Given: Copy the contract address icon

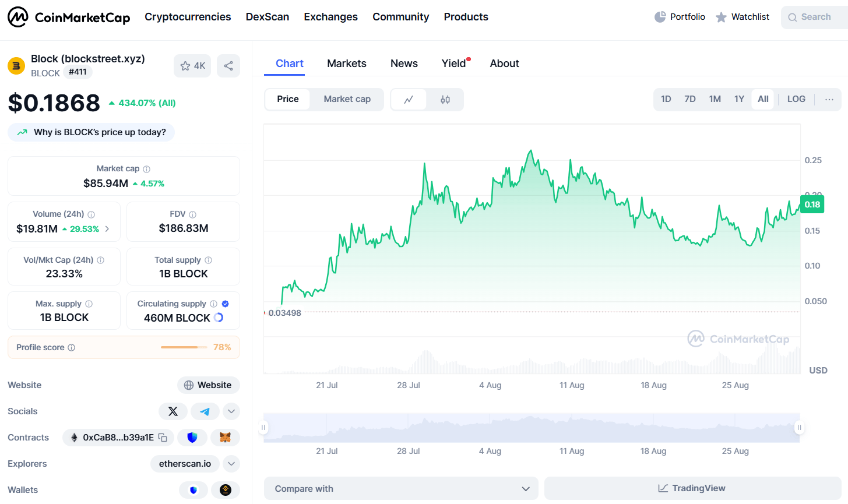Looking at the screenshot, I should [163, 438].
